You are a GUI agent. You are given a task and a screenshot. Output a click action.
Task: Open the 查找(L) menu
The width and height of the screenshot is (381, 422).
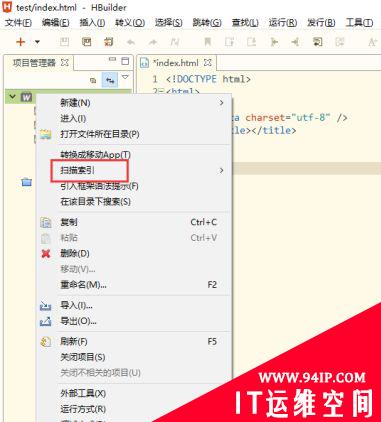(245, 23)
